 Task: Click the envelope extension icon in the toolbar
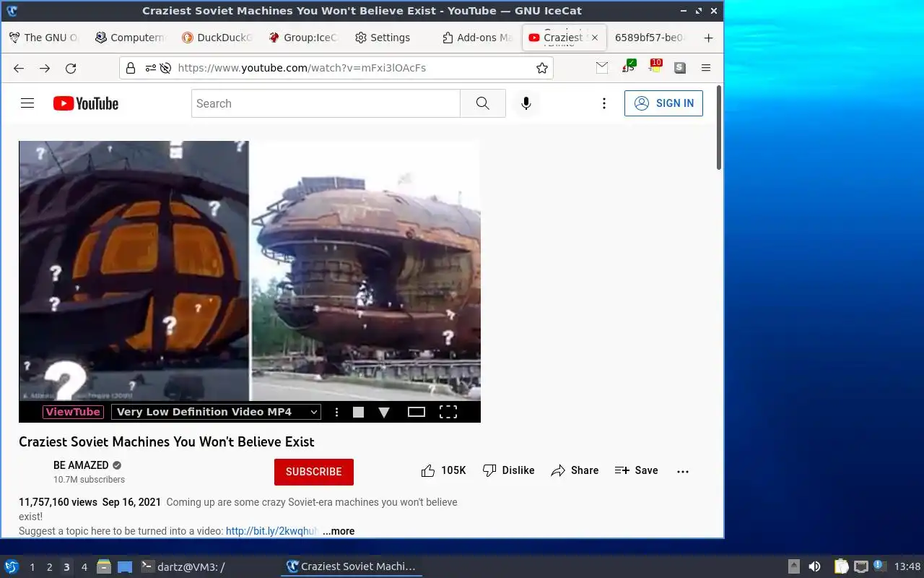pos(602,67)
